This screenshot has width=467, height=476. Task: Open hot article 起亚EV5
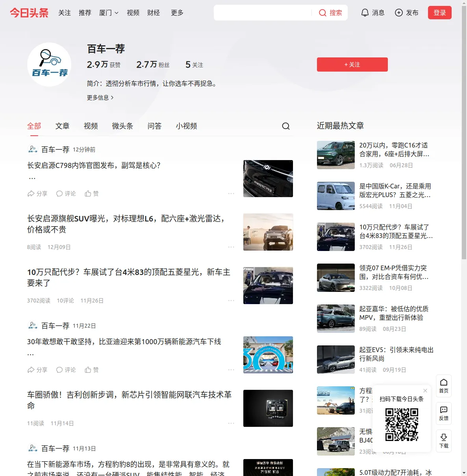coord(396,354)
